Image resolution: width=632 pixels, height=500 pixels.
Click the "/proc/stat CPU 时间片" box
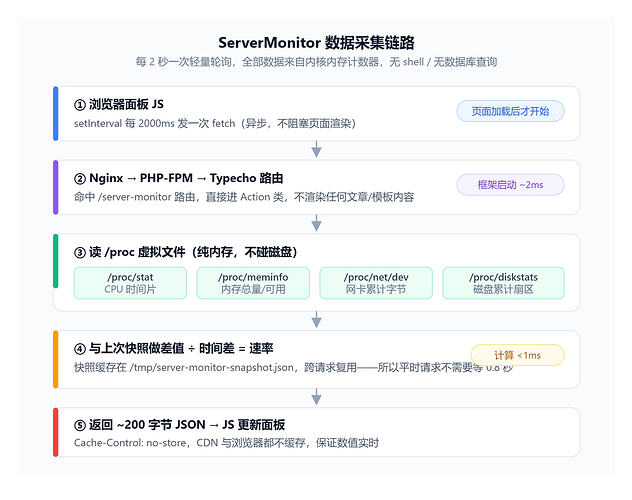[x=130, y=283]
